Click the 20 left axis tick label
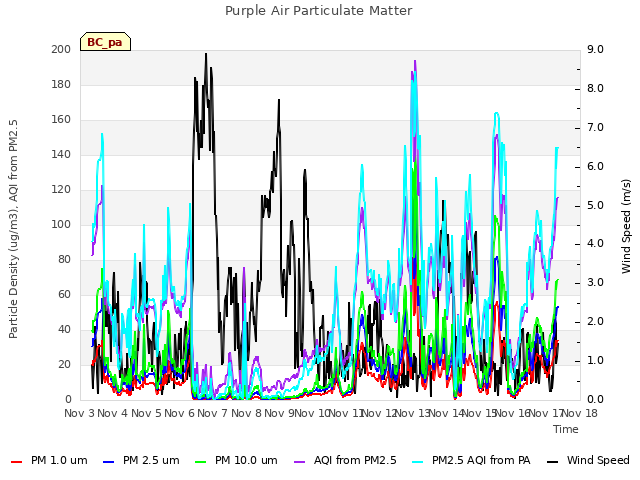Viewport: 640px width, 480px height. click(x=64, y=364)
